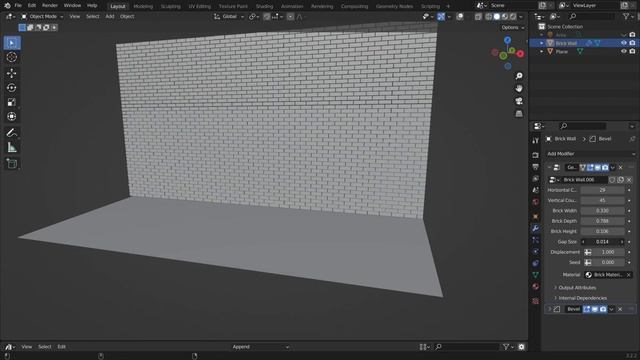Image resolution: width=640 pixels, height=360 pixels.
Task: Switch to the Modeling workspace tab
Action: click(x=143, y=6)
